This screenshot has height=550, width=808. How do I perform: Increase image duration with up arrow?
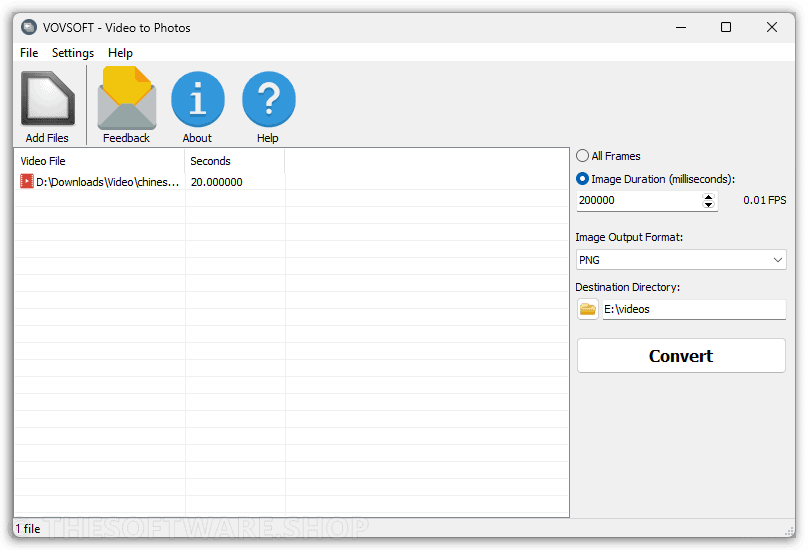[709, 196]
